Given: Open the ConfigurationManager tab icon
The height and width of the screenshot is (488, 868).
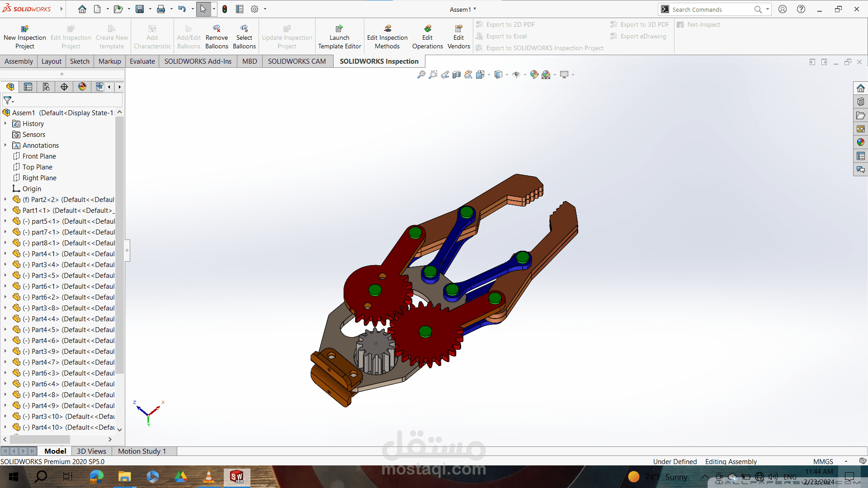Looking at the screenshot, I should point(46,87).
